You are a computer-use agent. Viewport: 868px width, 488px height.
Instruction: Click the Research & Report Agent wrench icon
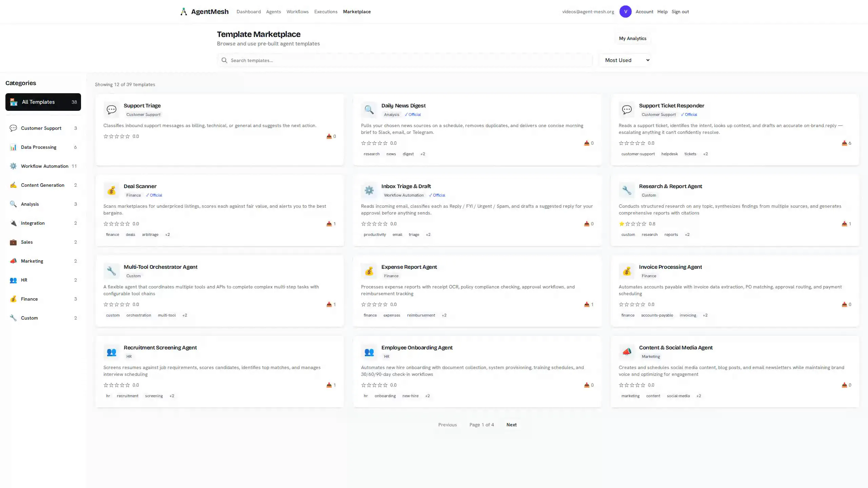627,190
